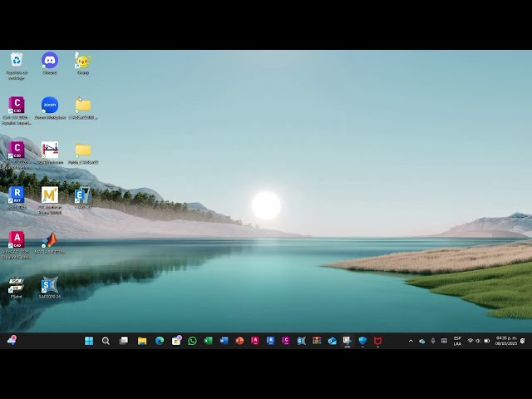The width and height of the screenshot is (532, 399).
Task: Open the Civil 3D shortcut beside the Zoom icon
Action: tap(17, 111)
